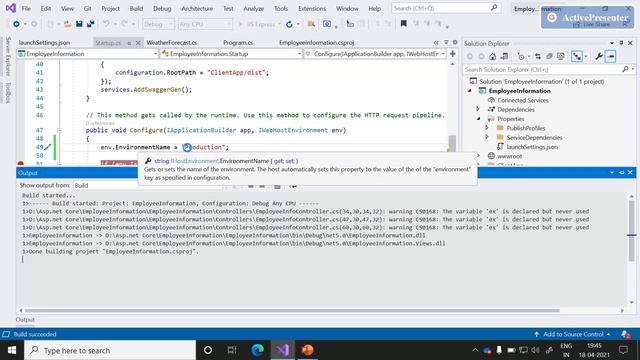Screen dimensions: 640x360
Task: Click the IIS Express start button
Action: pyautogui.click(x=257, y=24)
